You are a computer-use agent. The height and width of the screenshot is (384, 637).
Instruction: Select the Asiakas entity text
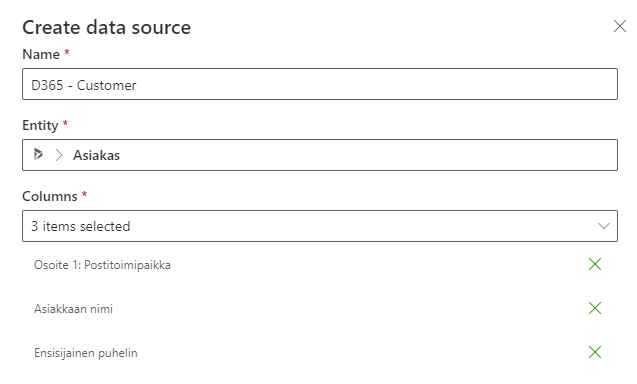[96, 155]
